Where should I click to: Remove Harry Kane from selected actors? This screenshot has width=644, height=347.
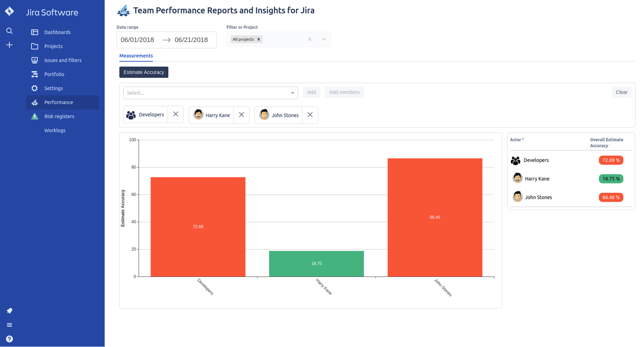point(241,115)
